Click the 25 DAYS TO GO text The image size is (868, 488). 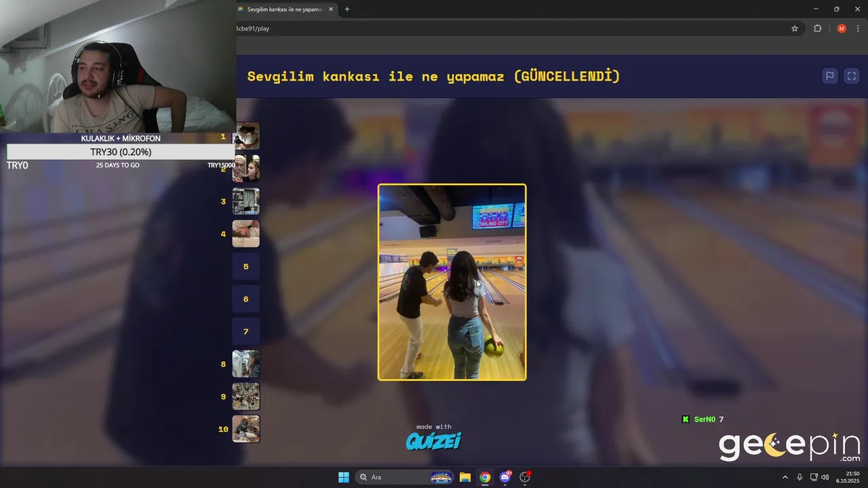pyautogui.click(x=118, y=165)
